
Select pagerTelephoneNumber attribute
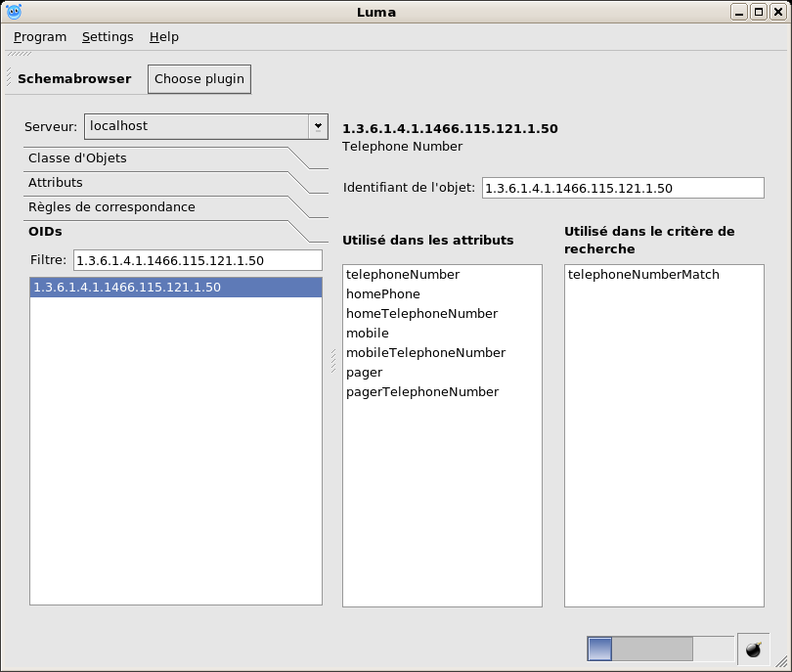click(x=422, y=392)
